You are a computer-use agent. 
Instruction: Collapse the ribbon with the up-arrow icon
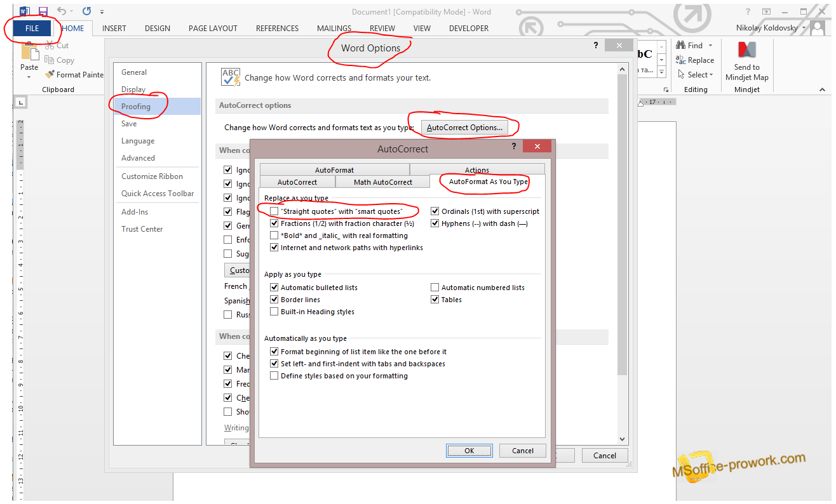(822, 90)
